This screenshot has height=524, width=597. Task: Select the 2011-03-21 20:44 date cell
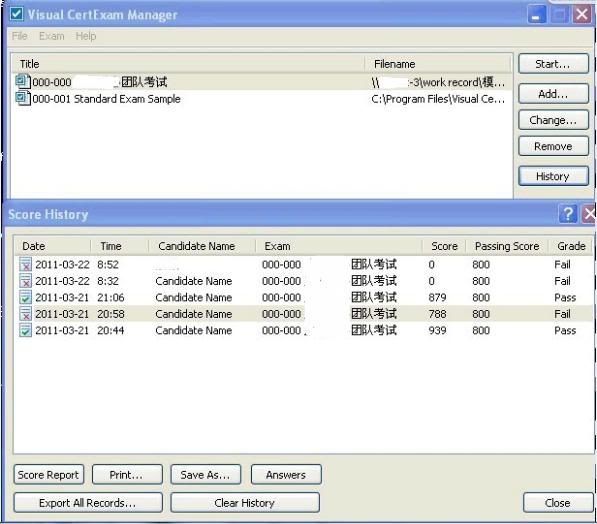coord(62,331)
